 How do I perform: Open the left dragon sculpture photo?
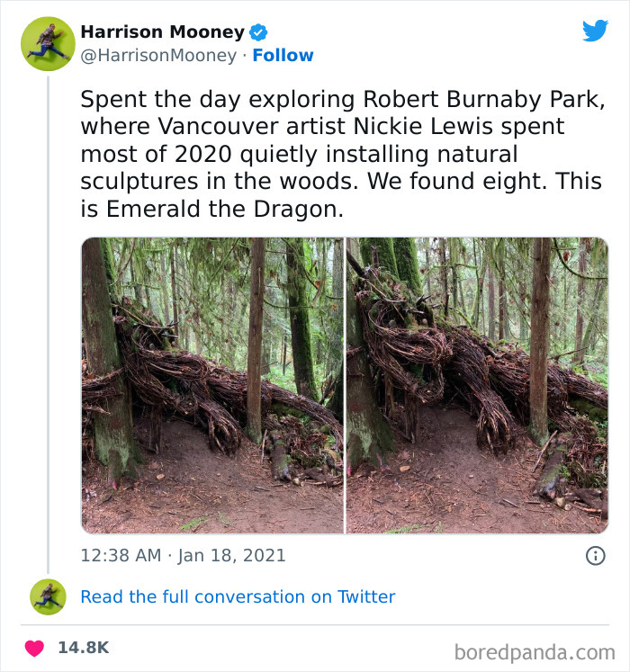212,385
